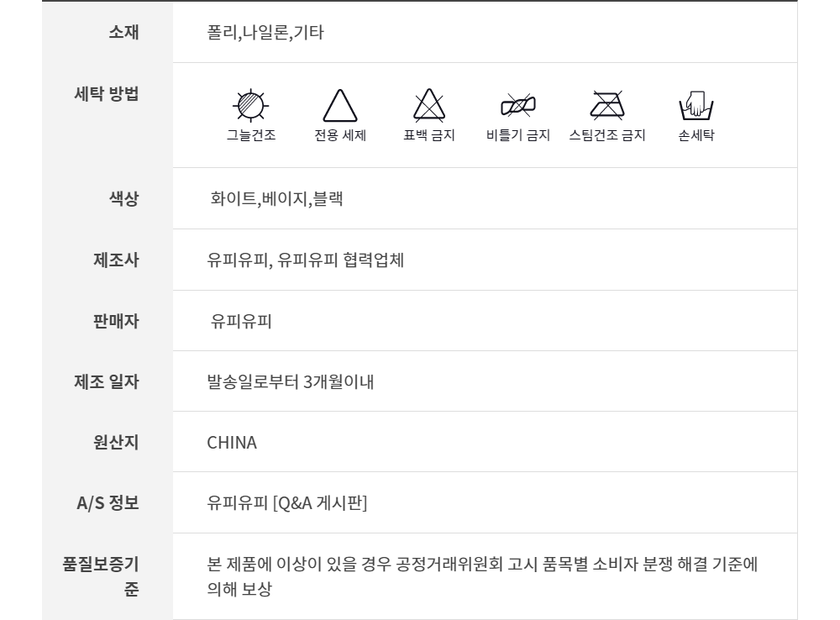This screenshot has height=620, width=840.
Task: Click the 소재 row header
Action: point(123,33)
